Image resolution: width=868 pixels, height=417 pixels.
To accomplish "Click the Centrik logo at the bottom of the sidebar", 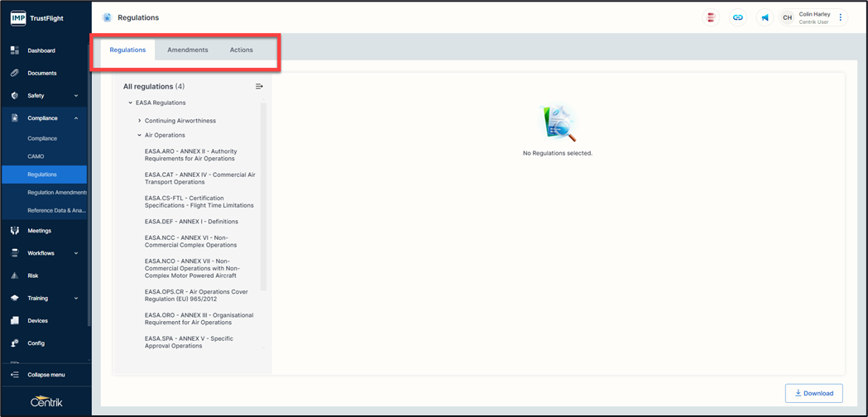I will coord(46,401).
